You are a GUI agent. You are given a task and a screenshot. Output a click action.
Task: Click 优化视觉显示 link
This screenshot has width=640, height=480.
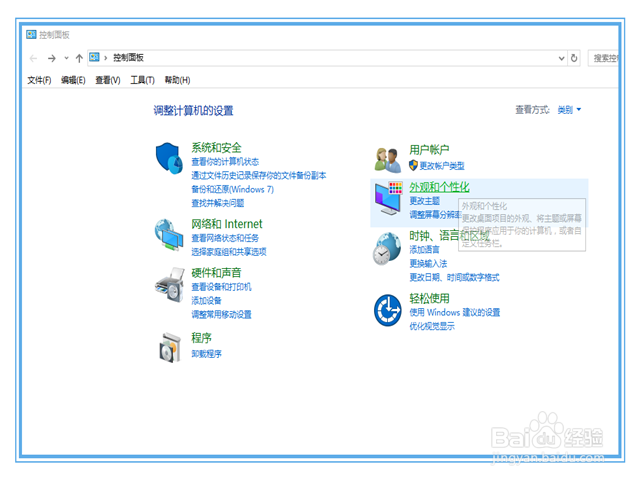[x=432, y=326]
